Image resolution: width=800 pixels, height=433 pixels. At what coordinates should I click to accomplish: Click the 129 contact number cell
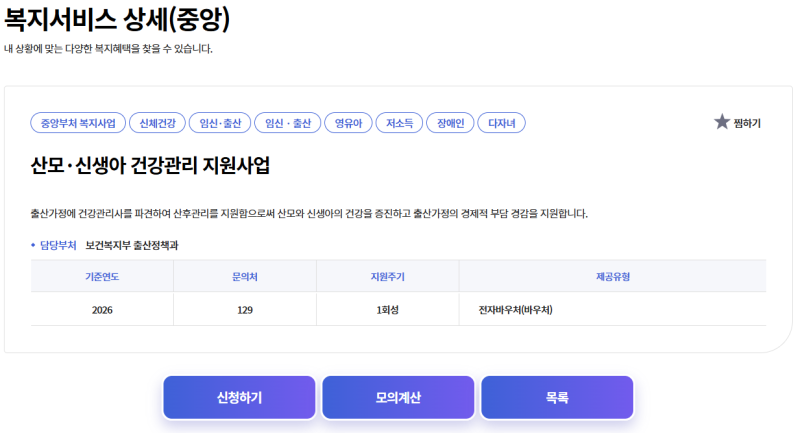[x=245, y=310]
